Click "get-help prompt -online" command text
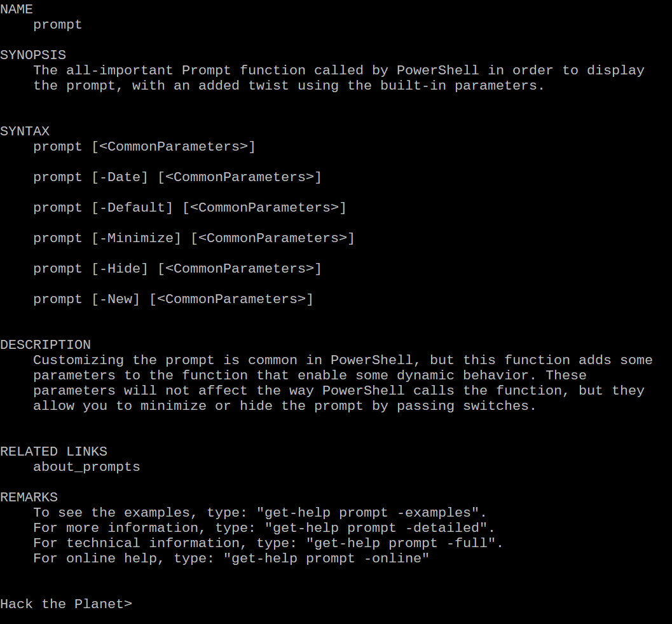Viewport: 672px width, 624px height. tap(330, 559)
